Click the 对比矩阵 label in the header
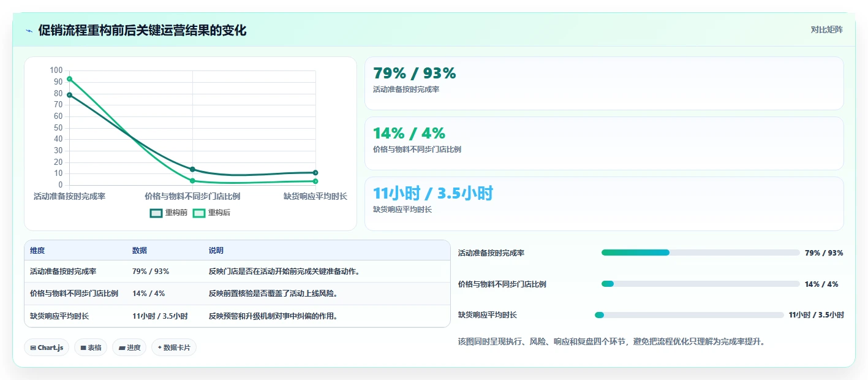The height and width of the screenshot is (380, 868). pyautogui.click(x=826, y=29)
